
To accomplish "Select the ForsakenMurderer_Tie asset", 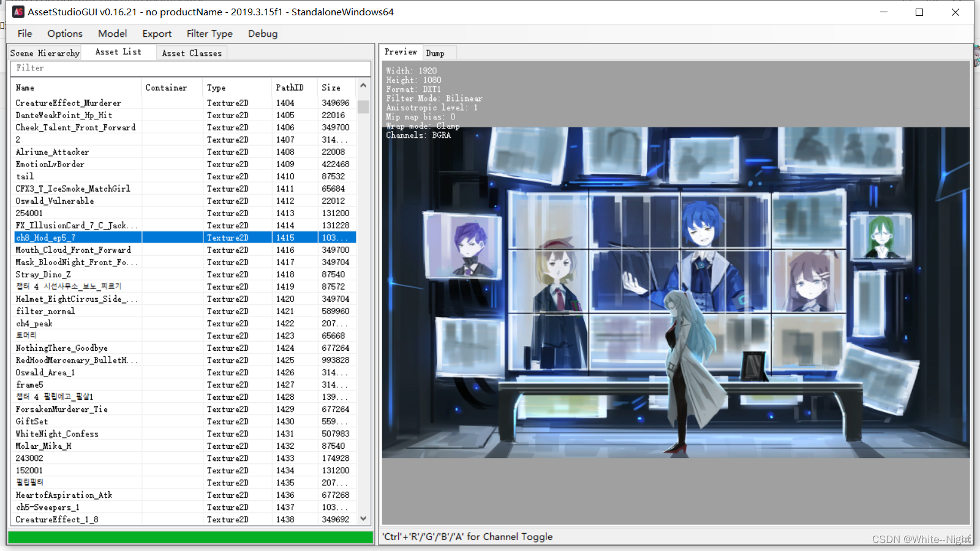I will [x=185, y=409].
